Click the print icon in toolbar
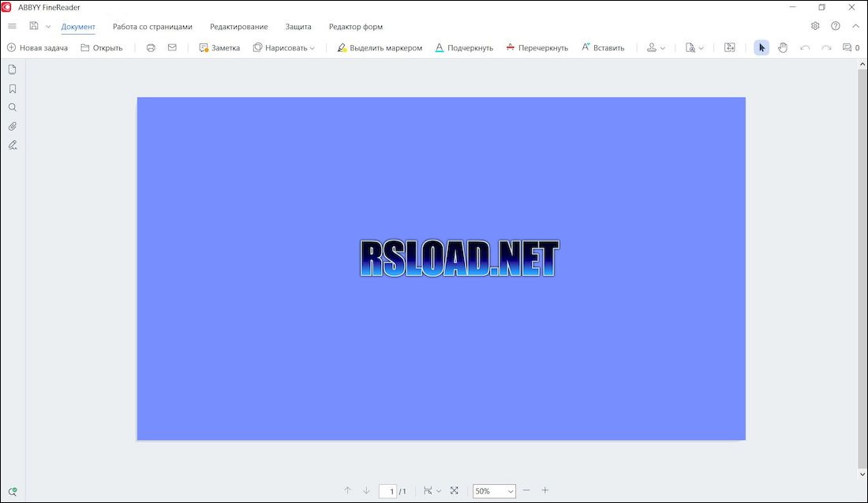This screenshot has height=503, width=868. tap(151, 47)
